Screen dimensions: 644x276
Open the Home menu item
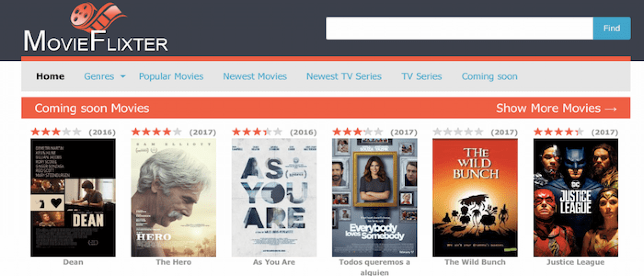pyautogui.click(x=50, y=76)
